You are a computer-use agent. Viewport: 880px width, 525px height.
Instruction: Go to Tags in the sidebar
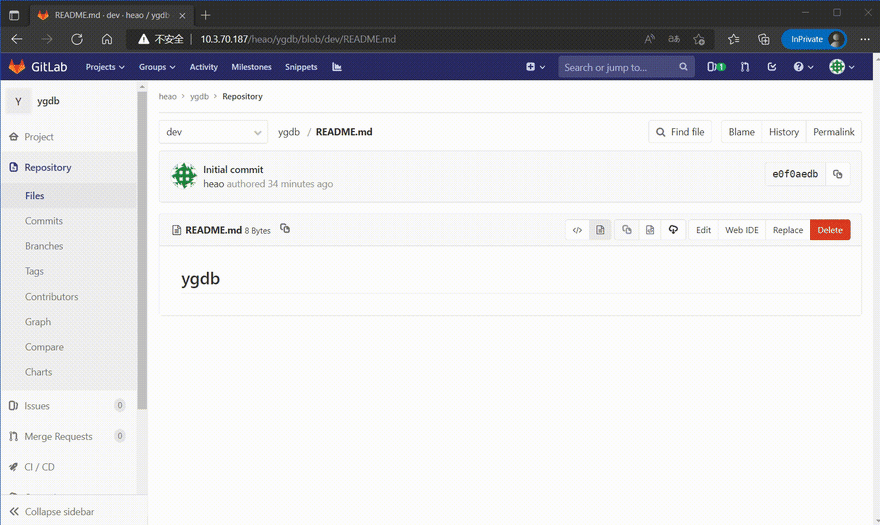point(34,271)
